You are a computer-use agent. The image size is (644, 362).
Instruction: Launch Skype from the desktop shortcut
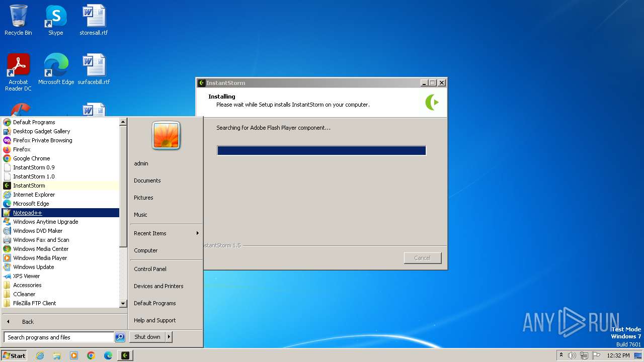tap(55, 20)
